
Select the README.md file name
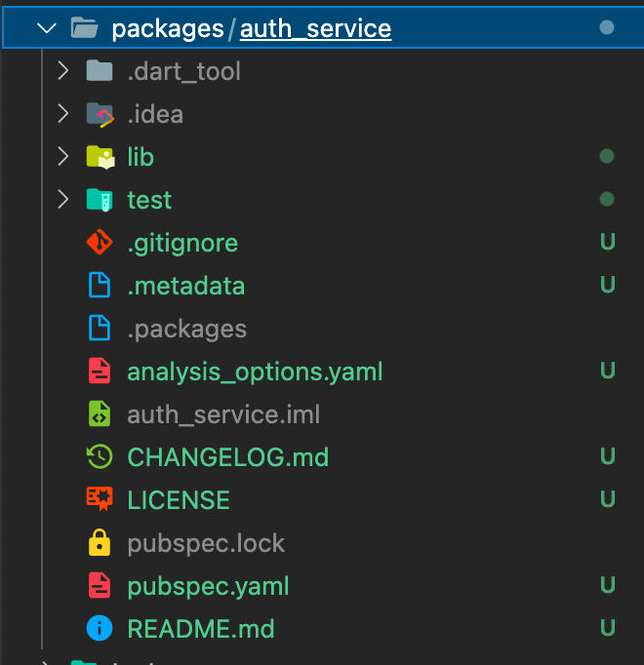tap(200, 629)
